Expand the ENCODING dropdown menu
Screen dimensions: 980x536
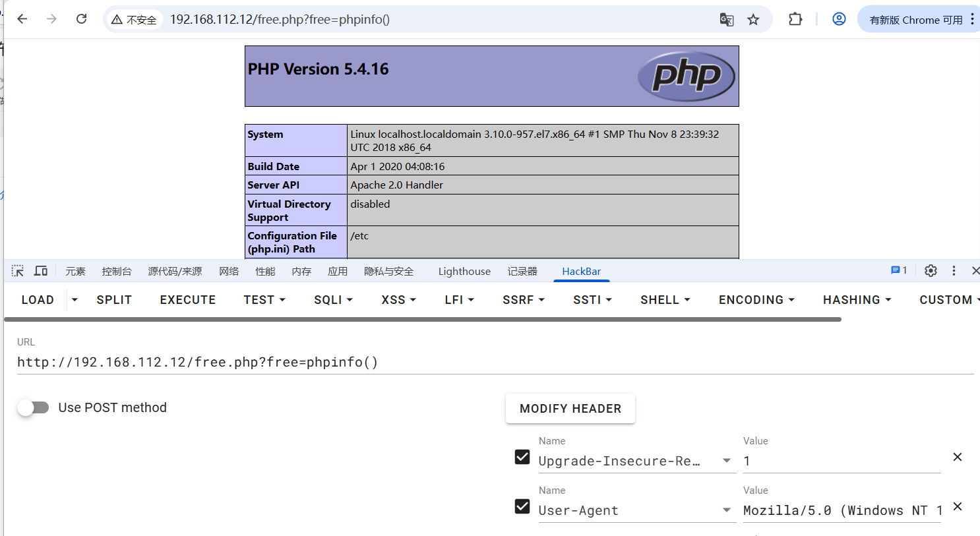756,299
